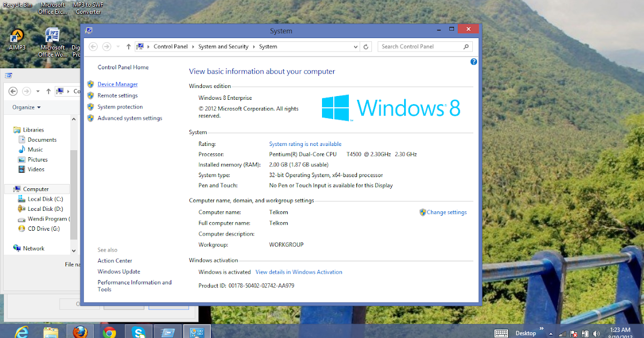Image resolution: width=644 pixels, height=338 pixels.
Task: Refresh the page using the address bar refresh icon
Action: click(367, 46)
